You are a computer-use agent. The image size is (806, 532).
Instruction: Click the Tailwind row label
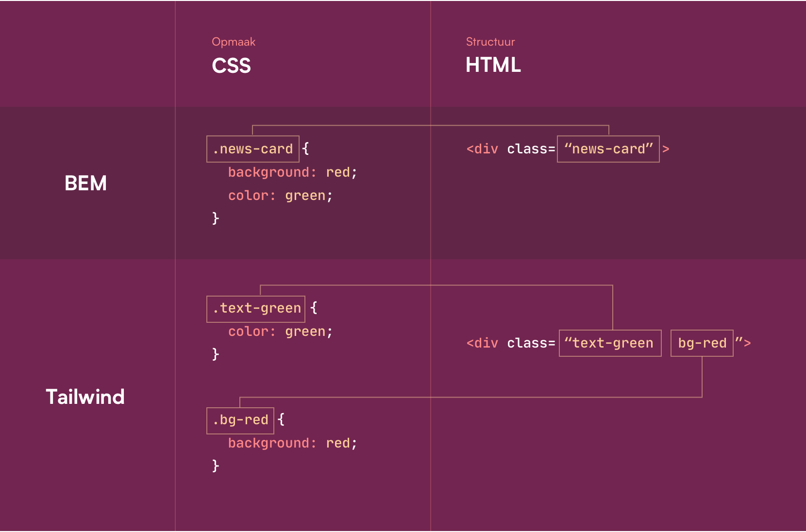click(x=85, y=397)
